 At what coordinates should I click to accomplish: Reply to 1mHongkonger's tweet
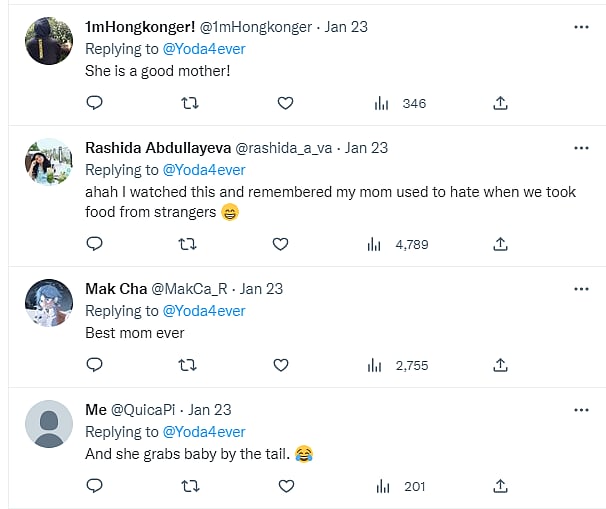tap(94, 102)
